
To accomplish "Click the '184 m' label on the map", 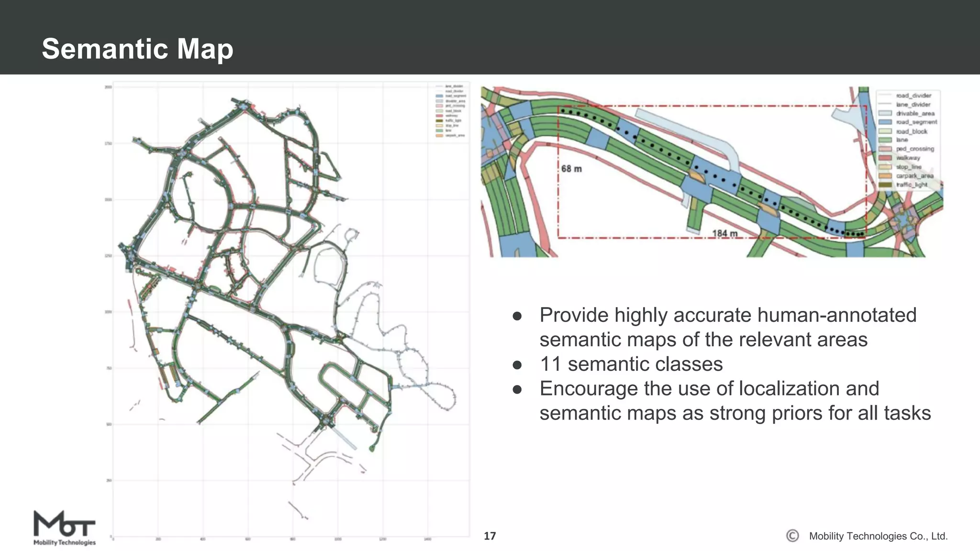I will coord(725,233).
